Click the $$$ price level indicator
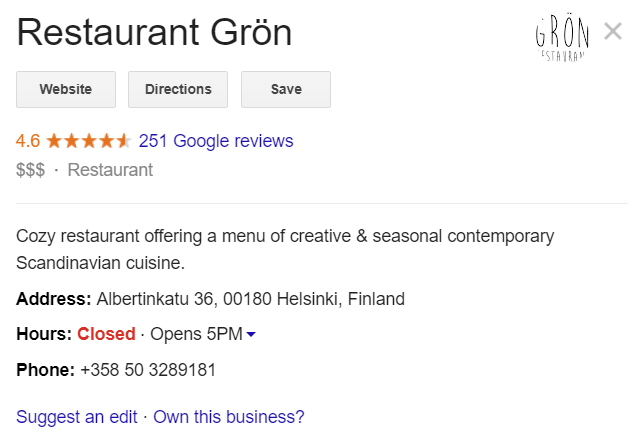The image size is (643, 445). click(30, 170)
